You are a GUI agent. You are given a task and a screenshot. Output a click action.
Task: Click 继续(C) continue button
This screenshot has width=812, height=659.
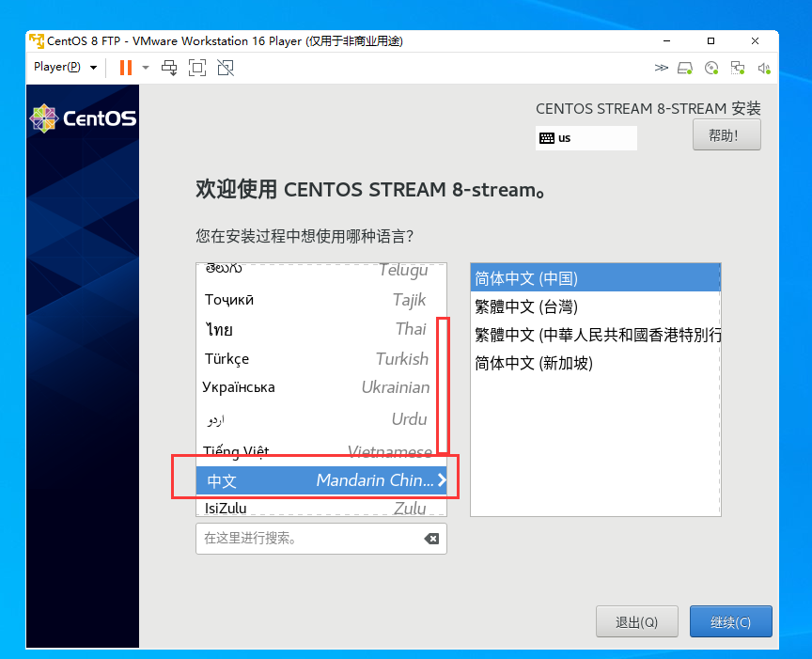pos(730,621)
